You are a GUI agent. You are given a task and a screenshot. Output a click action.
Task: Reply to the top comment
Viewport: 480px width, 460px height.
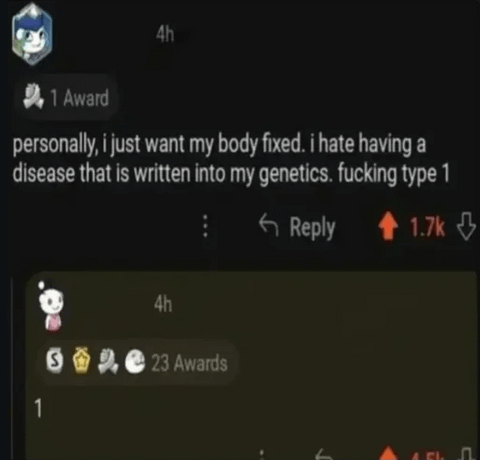point(297,226)
